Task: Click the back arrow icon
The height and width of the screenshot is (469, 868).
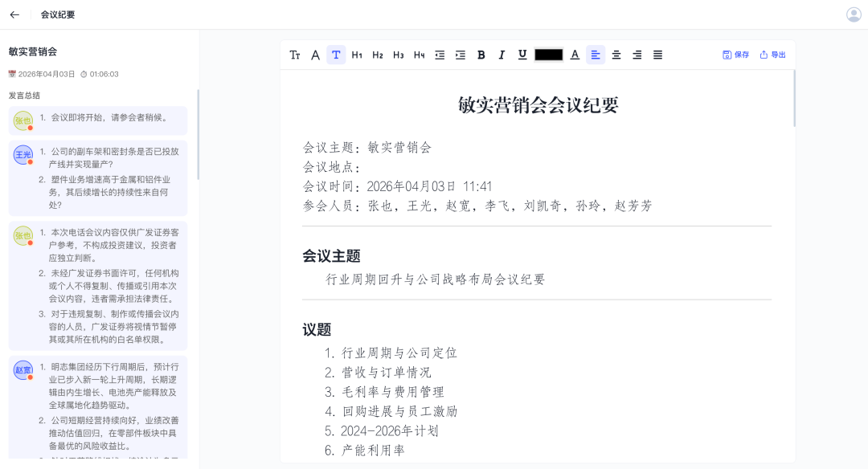Action: [x=14, y=14]
